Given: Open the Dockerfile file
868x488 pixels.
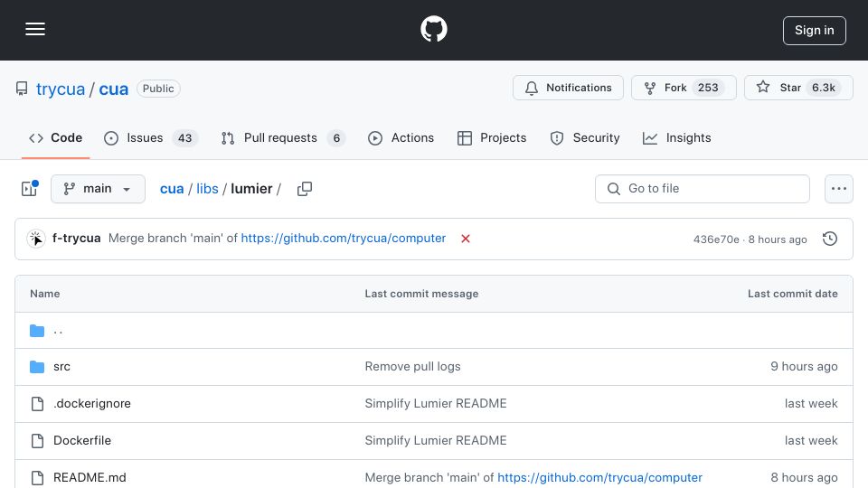Looking at the screenshot, I should point(82,440).
